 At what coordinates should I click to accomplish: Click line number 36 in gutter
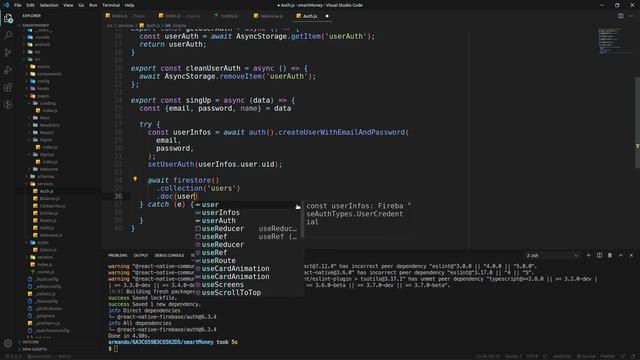pyautogui.click(x=118, y=196)
